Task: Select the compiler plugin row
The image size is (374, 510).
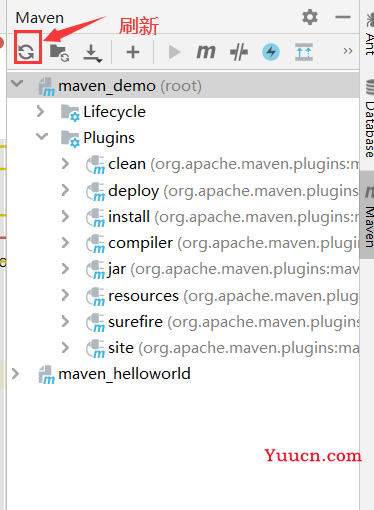Action: coord(183,243)
